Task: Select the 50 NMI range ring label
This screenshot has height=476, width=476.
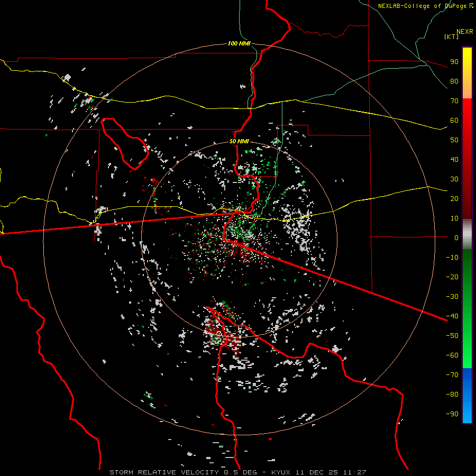Action: pyautogui.click(x=239, y=141)
